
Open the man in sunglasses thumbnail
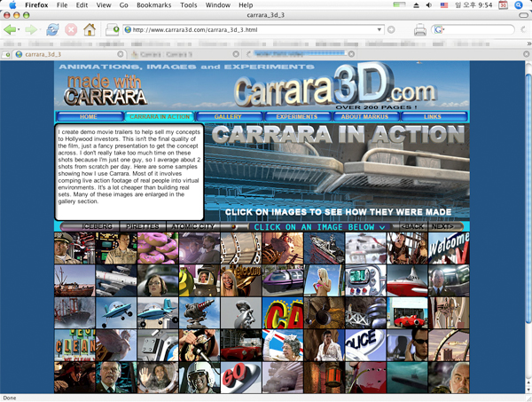click(407, 345)
